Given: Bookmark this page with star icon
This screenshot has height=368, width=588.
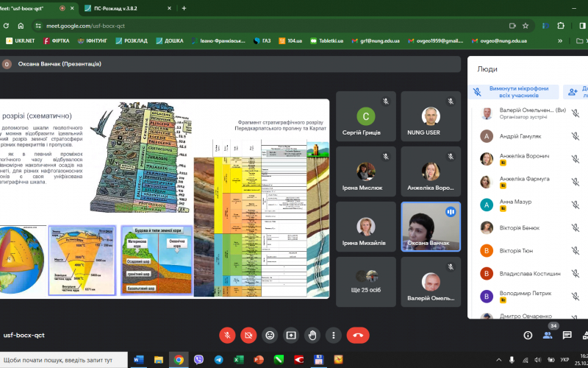Looking at the screenshot, I should point(526,26).
